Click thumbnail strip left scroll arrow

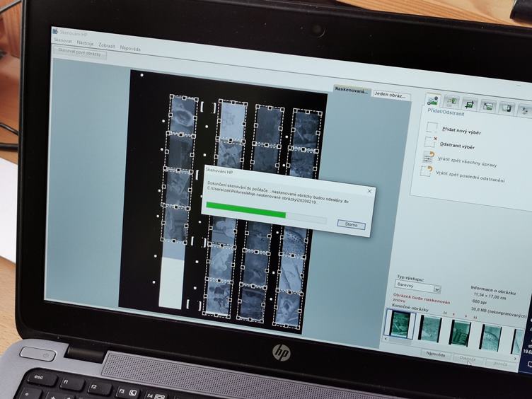coord(386,339)
